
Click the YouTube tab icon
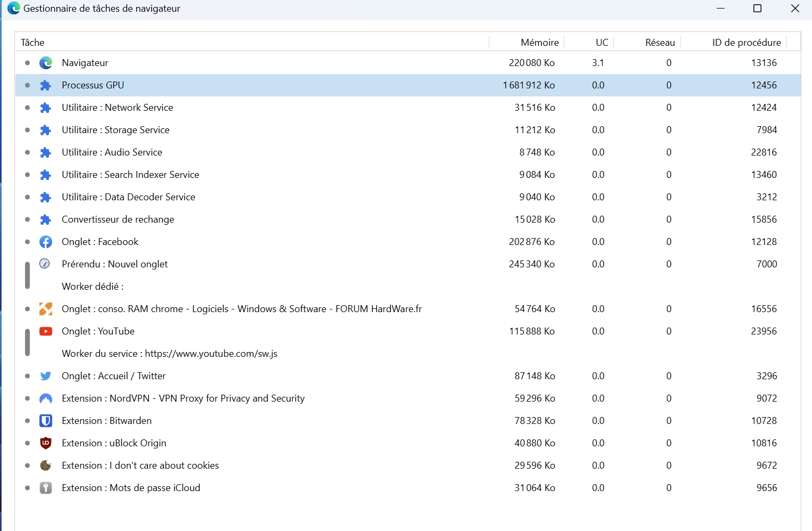46,331
